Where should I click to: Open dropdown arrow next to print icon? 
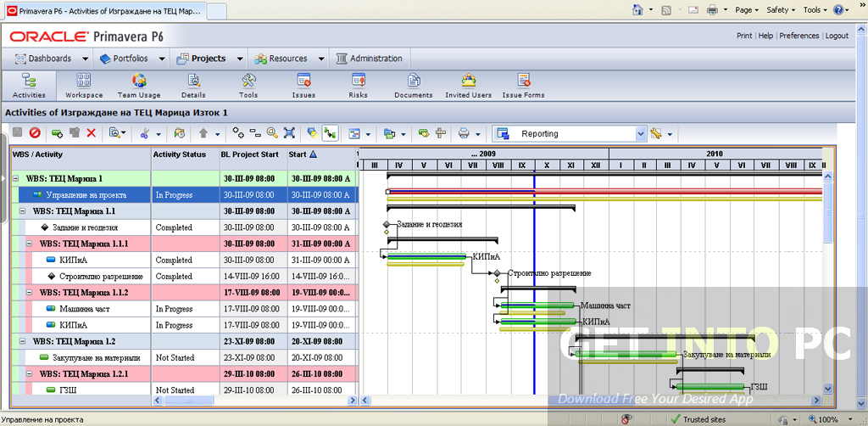pyautogui.click(x=478, y=134)
